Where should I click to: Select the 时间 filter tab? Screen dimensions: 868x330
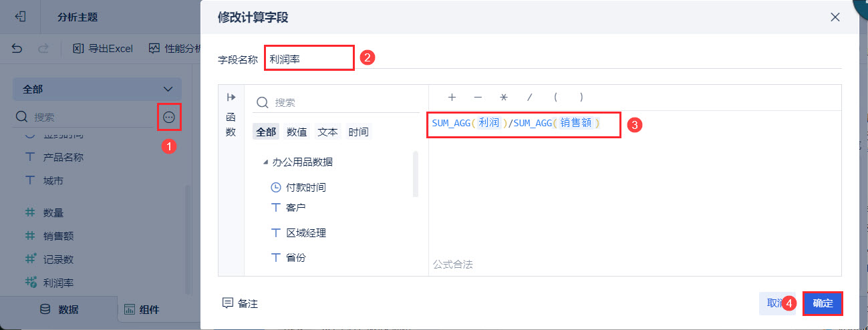pyautogui.click(x=358, y=132)
